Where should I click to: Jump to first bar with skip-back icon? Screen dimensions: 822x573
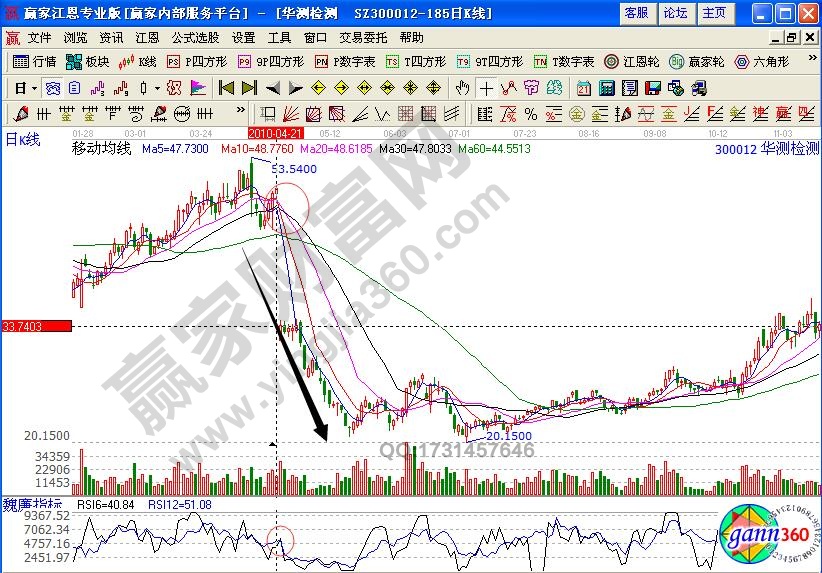(x=226, y=87)
